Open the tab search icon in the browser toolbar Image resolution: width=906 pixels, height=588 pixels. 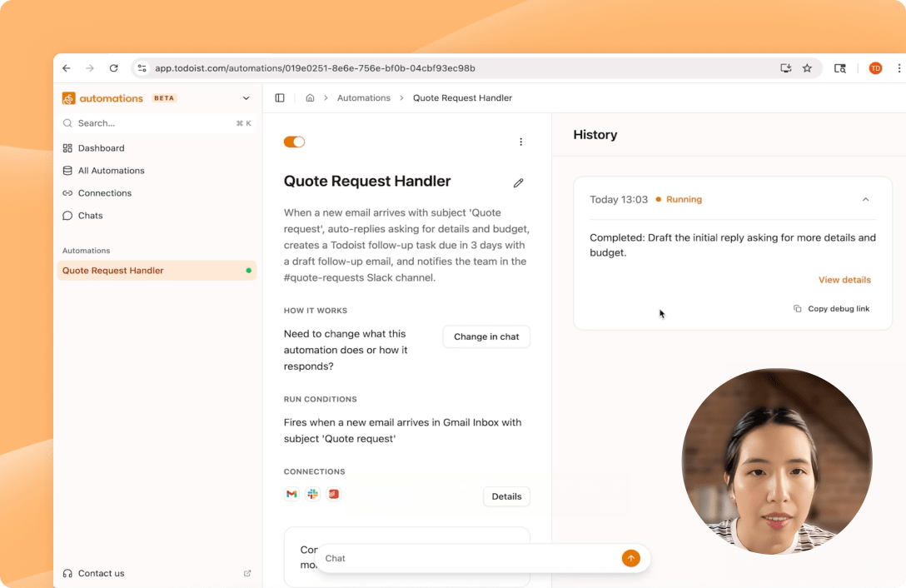click(840, 68)
